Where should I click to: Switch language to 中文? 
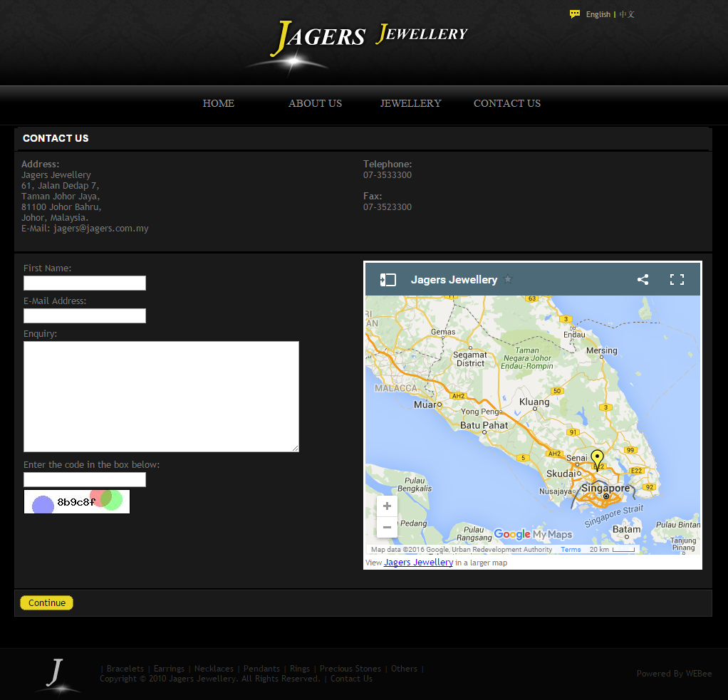coord(627,14)
